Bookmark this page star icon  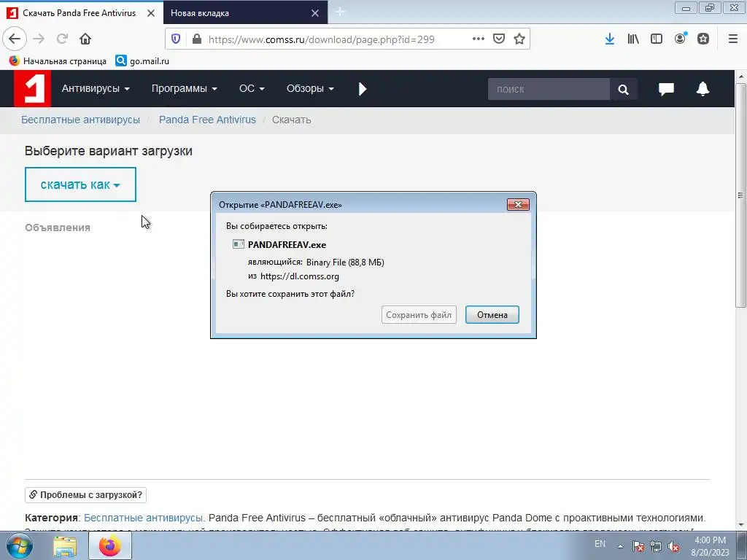[519, 39]
